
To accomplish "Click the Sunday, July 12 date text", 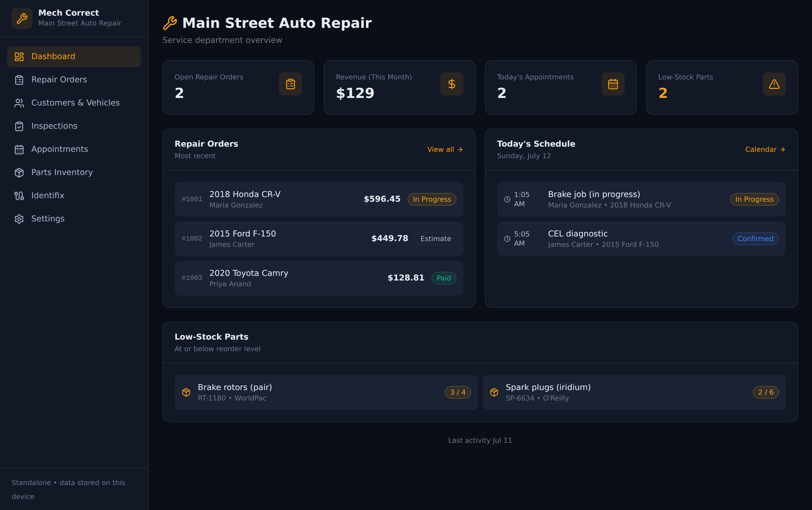I will tap(524, 156).
